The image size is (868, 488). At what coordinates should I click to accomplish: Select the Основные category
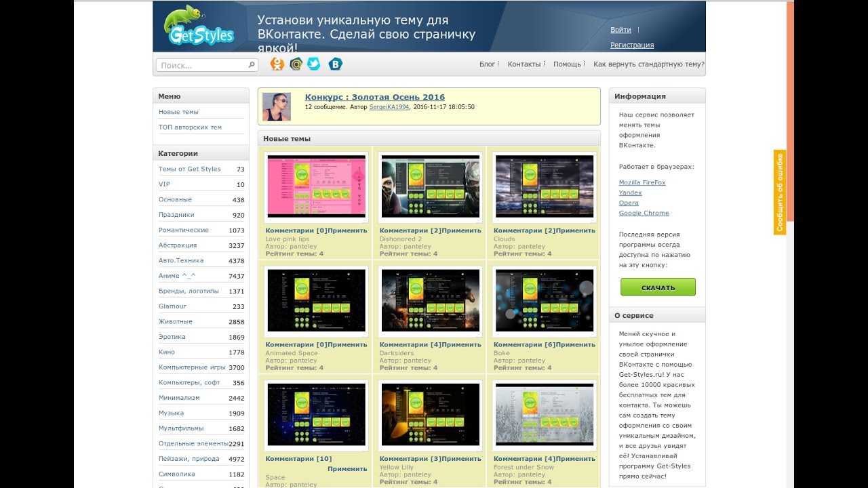[175, 199]
